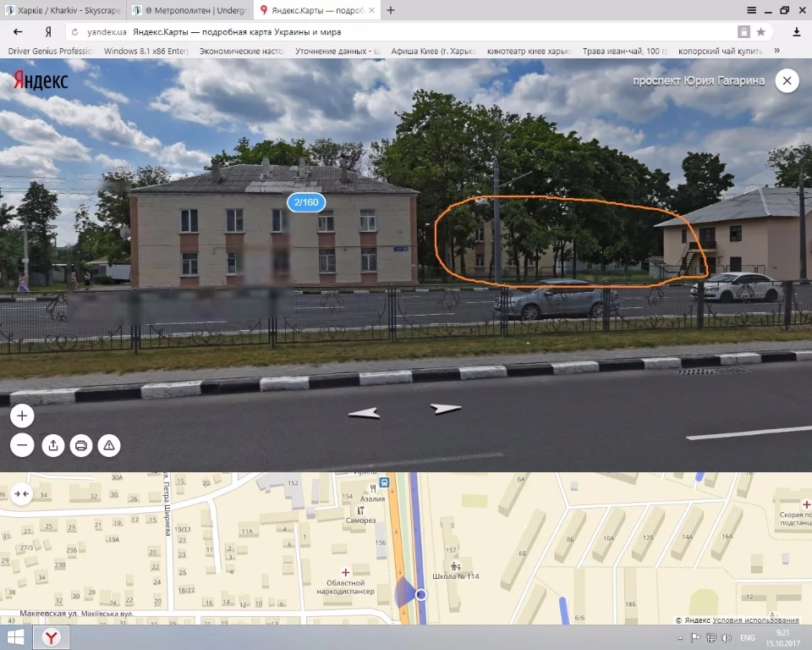812x650 pixels.
Task: Open the Action Center flag icon
Action: point(695,638)
